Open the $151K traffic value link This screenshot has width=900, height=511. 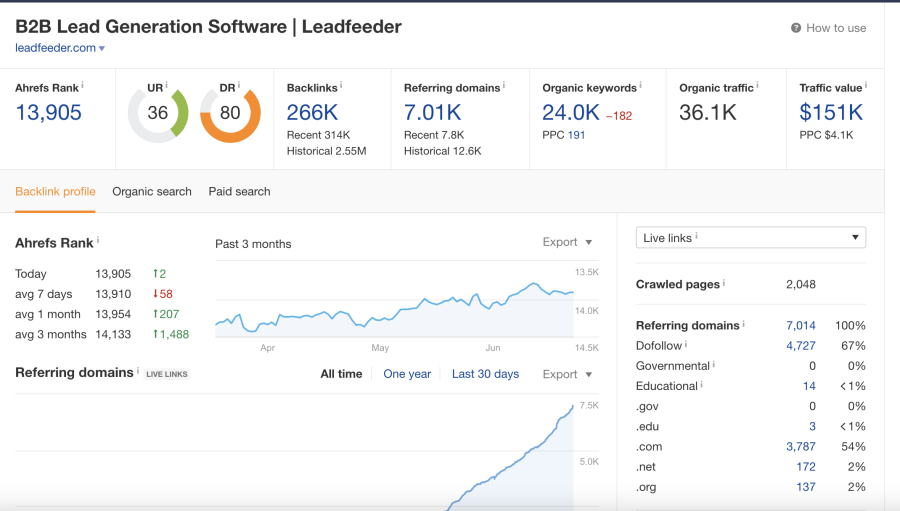(831, 113)
